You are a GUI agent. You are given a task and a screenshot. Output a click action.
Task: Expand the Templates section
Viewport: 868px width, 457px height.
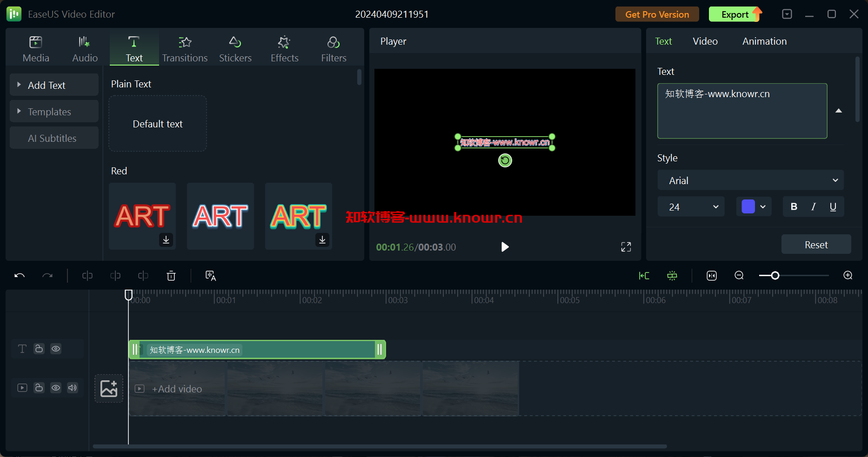coord(54,112)
